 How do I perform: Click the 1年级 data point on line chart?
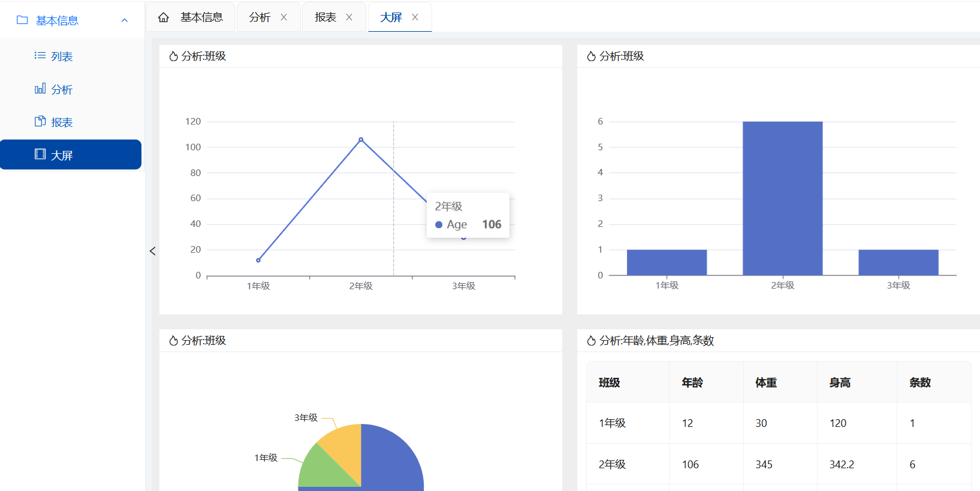click(x=258, y=260)
